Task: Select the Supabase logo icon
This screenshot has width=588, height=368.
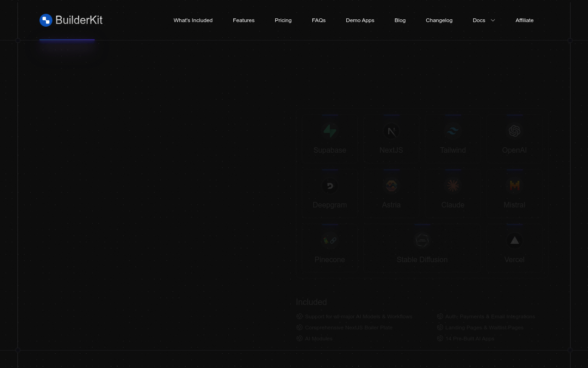Action: 330,131
